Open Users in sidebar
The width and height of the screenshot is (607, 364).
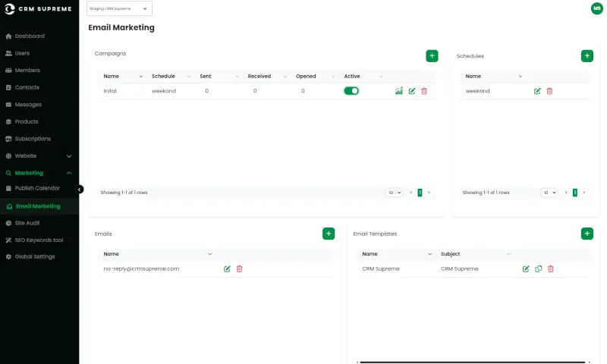[17, 53]
